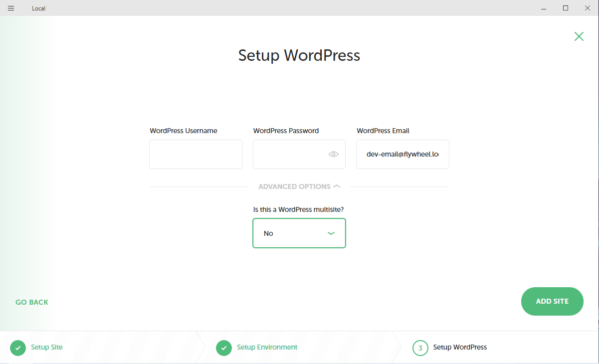
Task: Focus the WordPress Username field
Action: click(x=196, y=154)
